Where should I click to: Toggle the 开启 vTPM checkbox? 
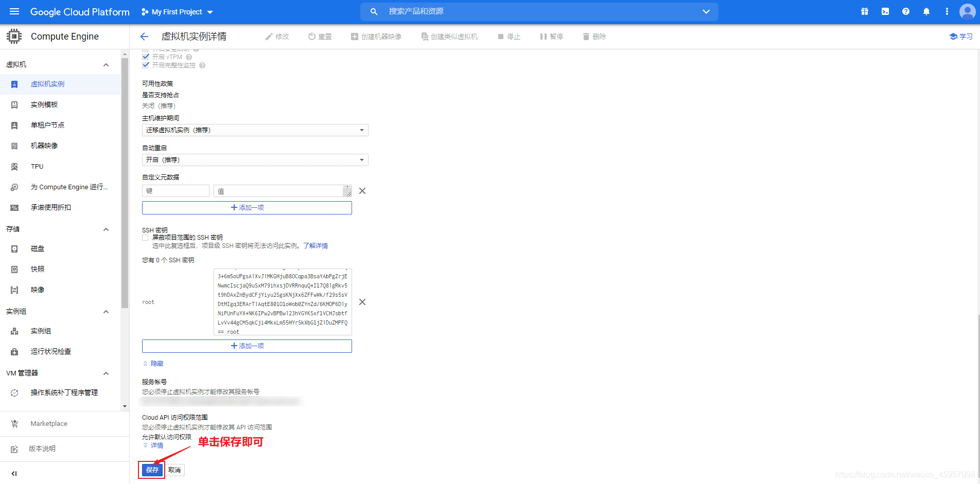tap(146, 57)
